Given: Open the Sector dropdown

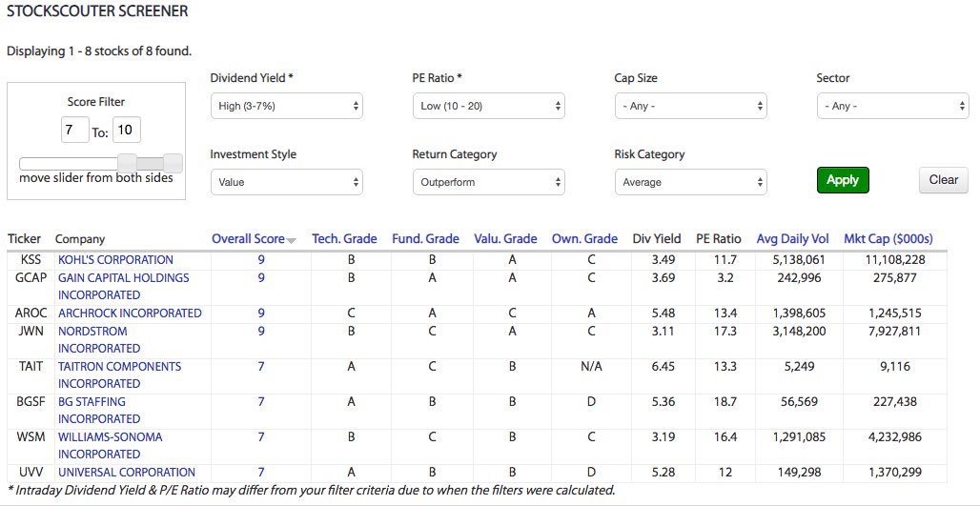Looking at the screenshot, I should (892, 106).
